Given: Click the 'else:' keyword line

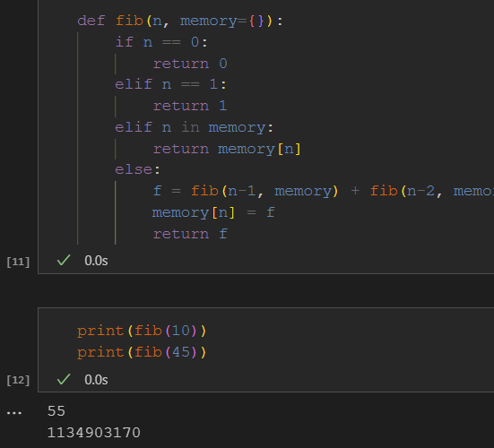Looking at the screenshot, I should (137, 169).
